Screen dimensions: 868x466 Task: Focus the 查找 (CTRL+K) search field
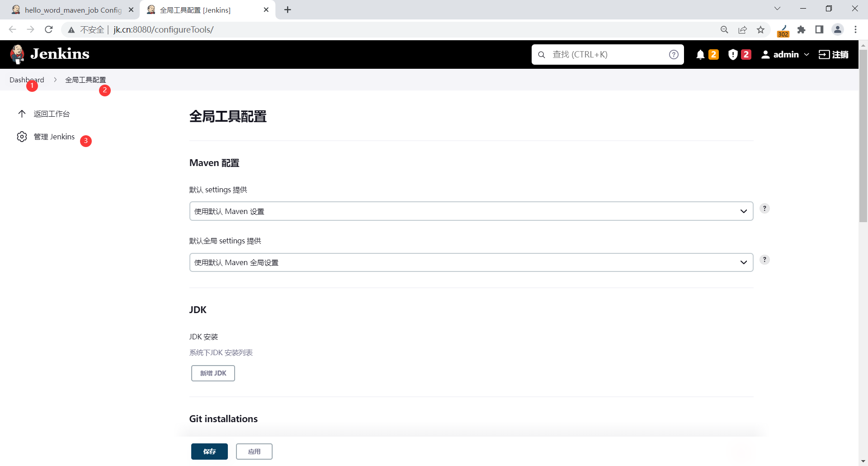[x=608, y=55]
